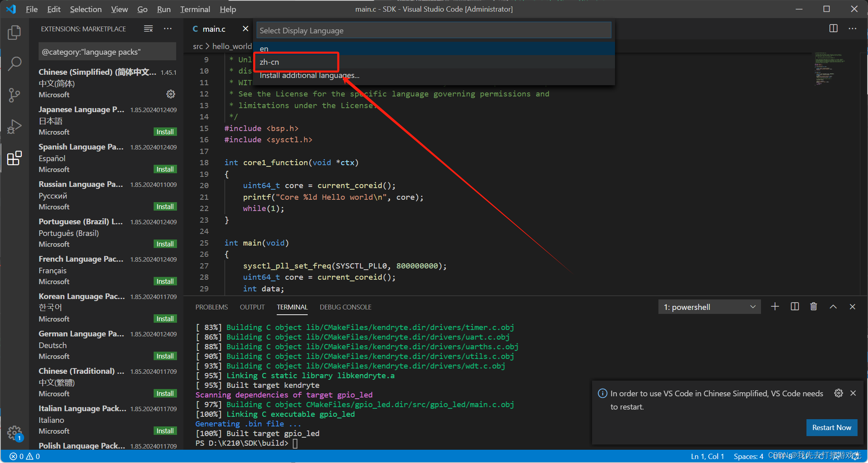This screenshot has width=868, height=463.
Task: Open the Extensions view in the activity bar
Action: coord(14,158)
